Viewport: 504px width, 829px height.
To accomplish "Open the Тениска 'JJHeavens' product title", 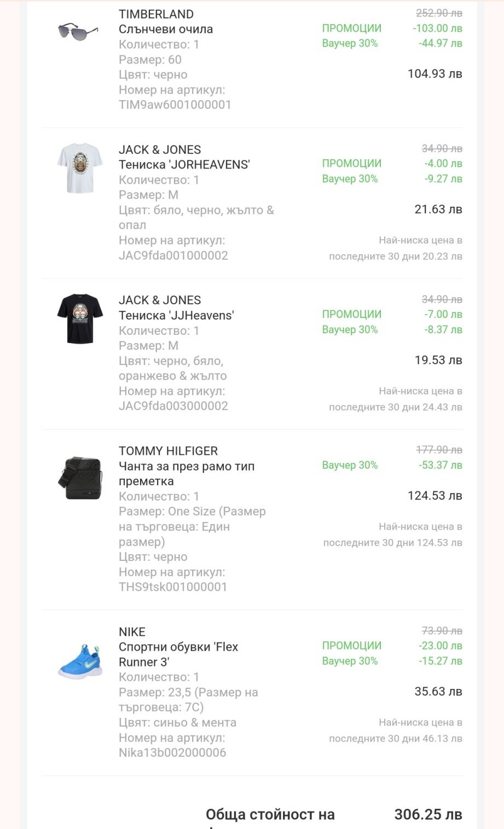I will pos(176,315).
